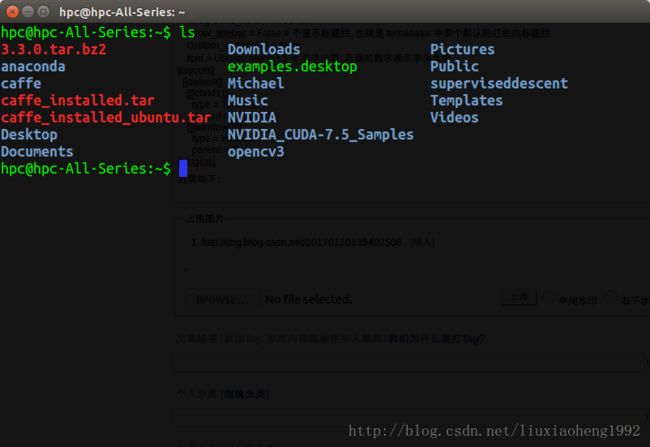Image resolution: width=650 pixels, height=447 pixels.
Task: Click the Music directory name
Action: pos(247,100)
